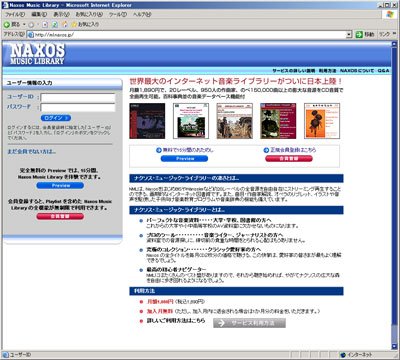Image resolution: width=400 pixels, height=360 pixels.
Task: Click the パスワード input field
Action: tap(78, 107)
